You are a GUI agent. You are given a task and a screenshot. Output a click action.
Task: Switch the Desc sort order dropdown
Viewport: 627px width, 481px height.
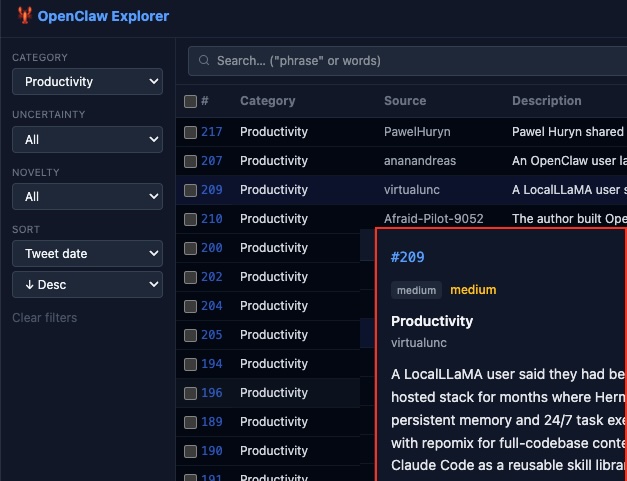point(87,285)
